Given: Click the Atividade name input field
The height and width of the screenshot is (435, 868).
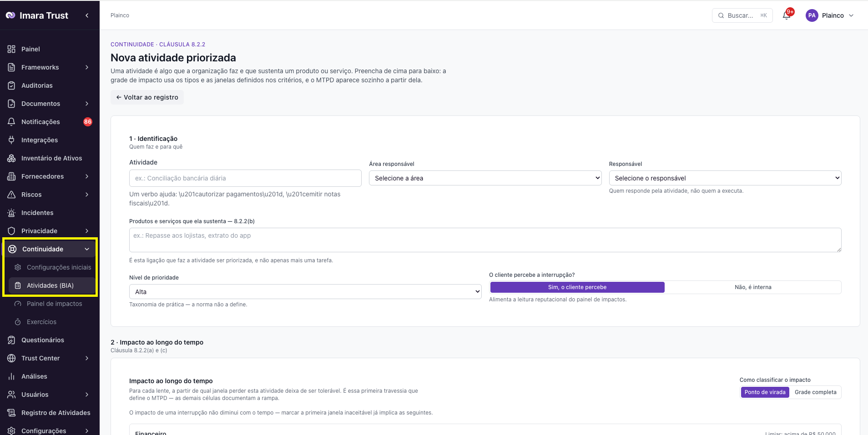Looking at the screenshot, I should click(x=245, y=178).
